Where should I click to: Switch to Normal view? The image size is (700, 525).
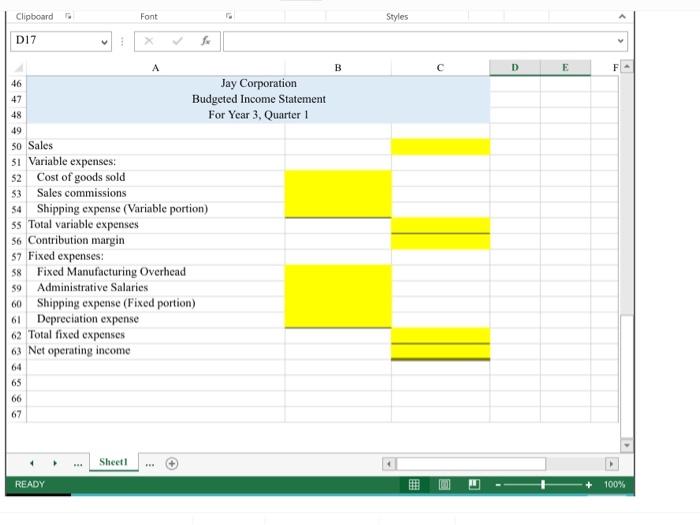(x=414, y=484)
